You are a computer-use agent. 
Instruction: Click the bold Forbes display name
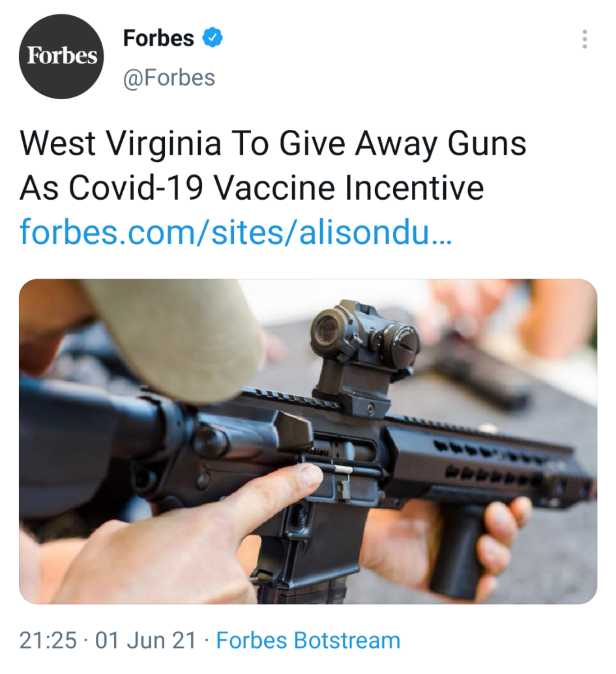coord(159,38)
